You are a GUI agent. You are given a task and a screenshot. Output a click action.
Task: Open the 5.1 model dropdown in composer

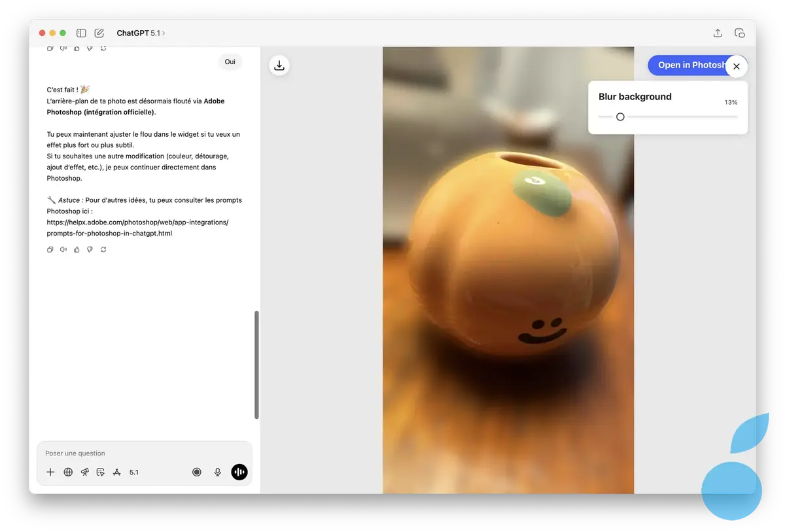coord(134,472)
